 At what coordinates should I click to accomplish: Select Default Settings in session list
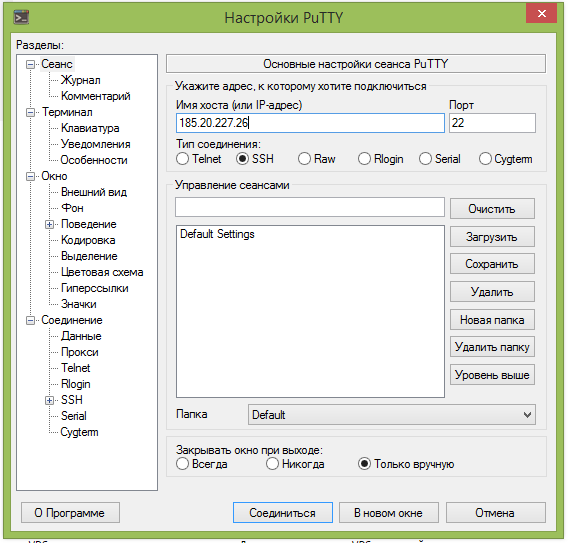point(217,234)
